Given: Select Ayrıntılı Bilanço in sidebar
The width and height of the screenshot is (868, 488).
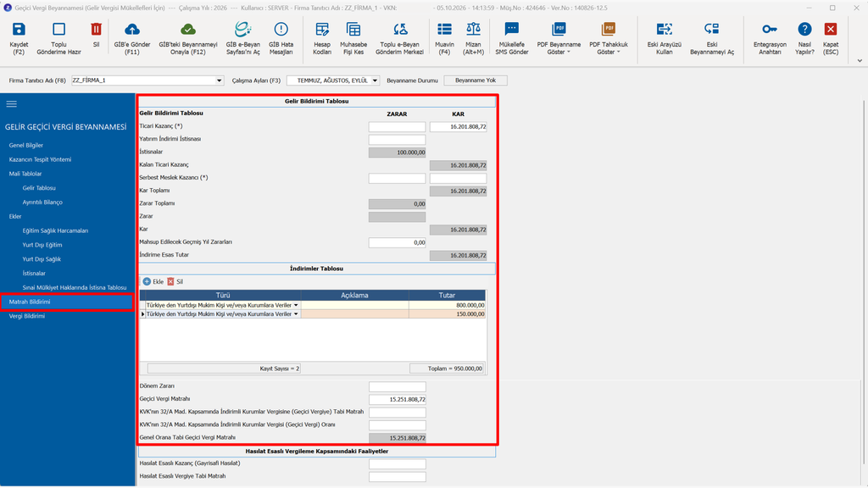Looking at the screenshot, I should tap(42, 202).
